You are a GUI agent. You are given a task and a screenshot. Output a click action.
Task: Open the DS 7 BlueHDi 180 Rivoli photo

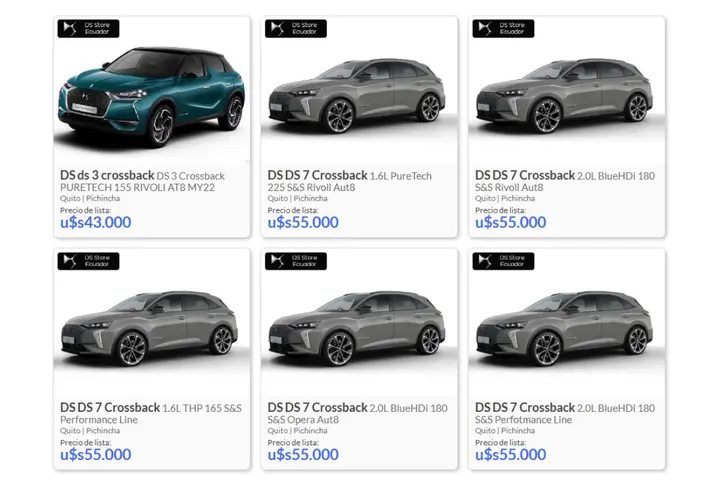tap(564, 96)
